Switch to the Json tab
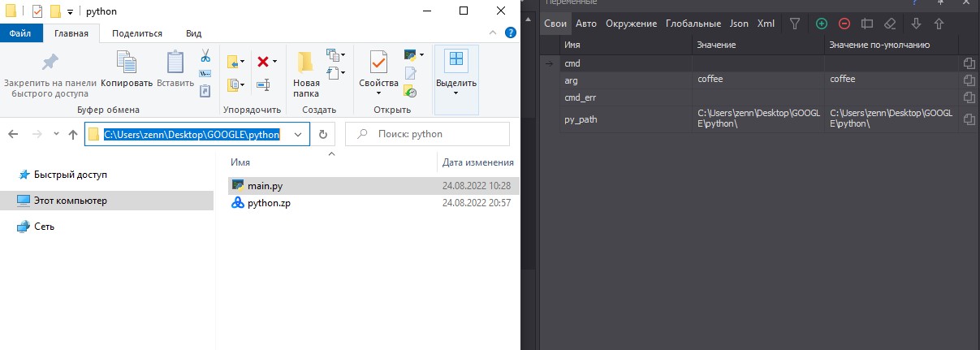This screenshot has height=350, width=980. [739, 24]
